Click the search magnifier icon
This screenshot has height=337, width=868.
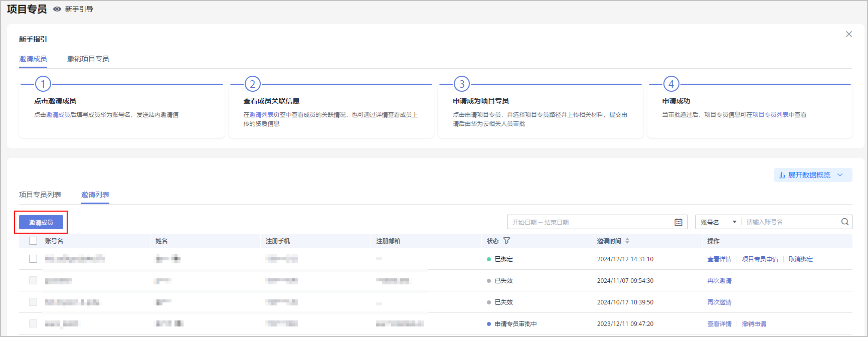click(845, 222)
